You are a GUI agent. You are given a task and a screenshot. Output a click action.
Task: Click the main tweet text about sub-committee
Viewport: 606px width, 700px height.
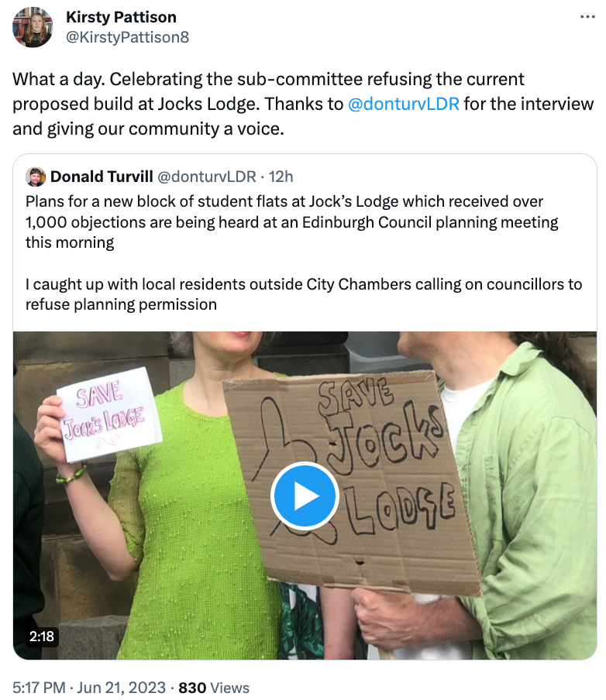[x=303, y=104]
